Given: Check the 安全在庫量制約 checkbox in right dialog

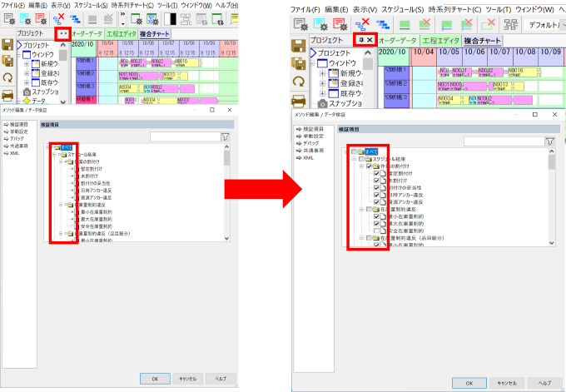Looking at the screenshot, I should click(x=378, y=231).
